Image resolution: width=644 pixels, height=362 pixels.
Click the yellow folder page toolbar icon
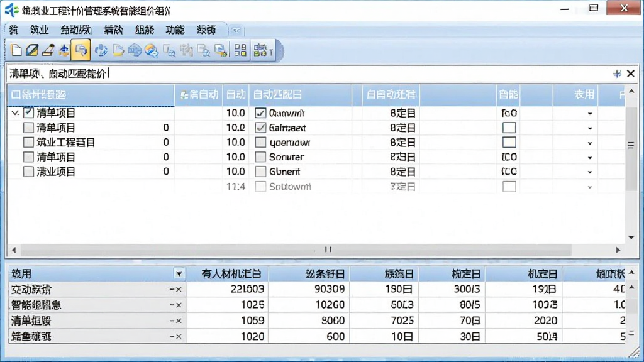[118, 50]
